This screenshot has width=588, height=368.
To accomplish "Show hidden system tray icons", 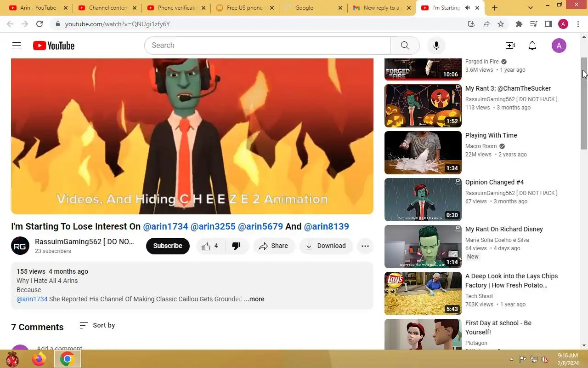I will click(x=511, y=359).
